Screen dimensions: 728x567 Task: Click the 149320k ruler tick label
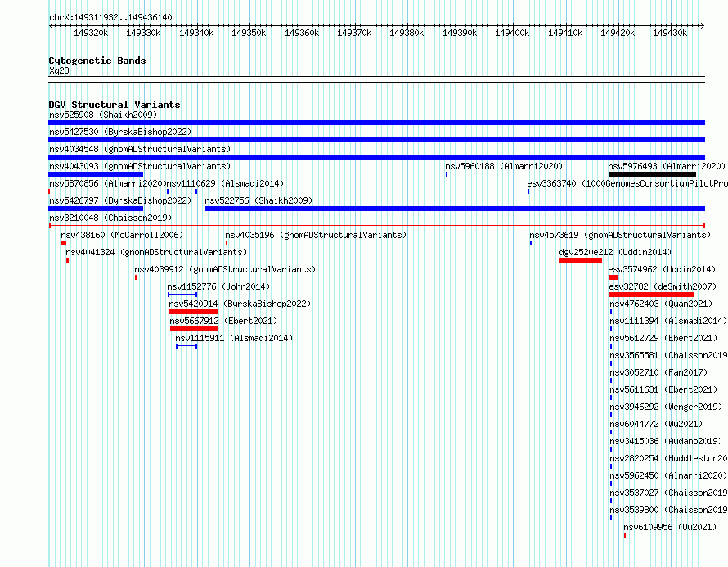coord(91,33)
